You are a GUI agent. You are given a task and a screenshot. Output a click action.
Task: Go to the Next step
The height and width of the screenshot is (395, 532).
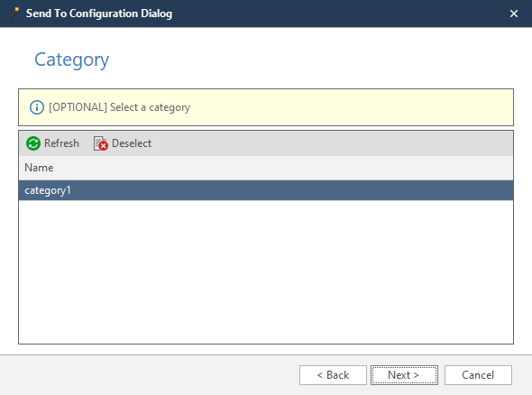[404, 375]
